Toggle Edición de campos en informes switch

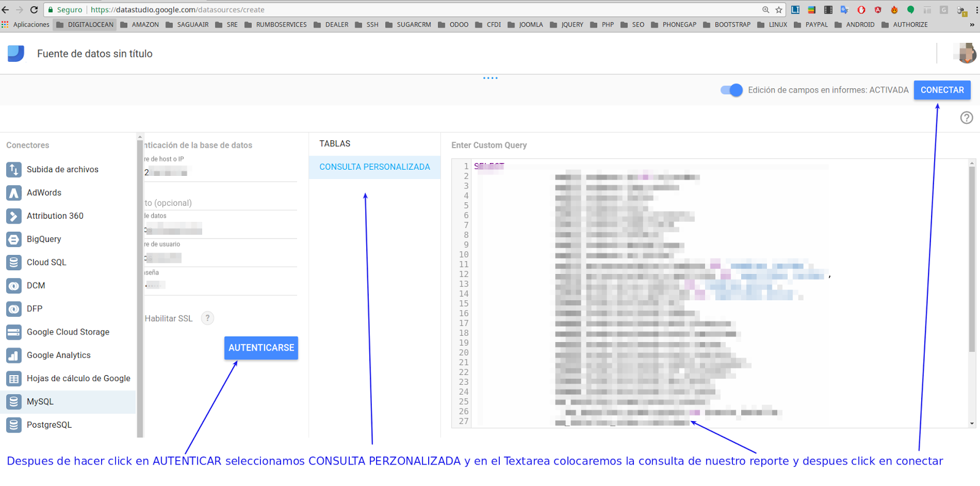pos(732,90)
